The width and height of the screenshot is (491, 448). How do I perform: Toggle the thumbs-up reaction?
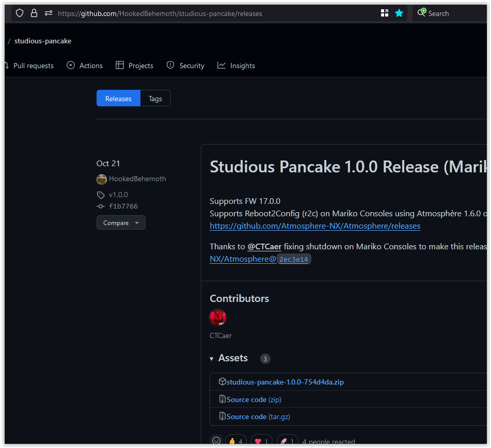[236, 440]
